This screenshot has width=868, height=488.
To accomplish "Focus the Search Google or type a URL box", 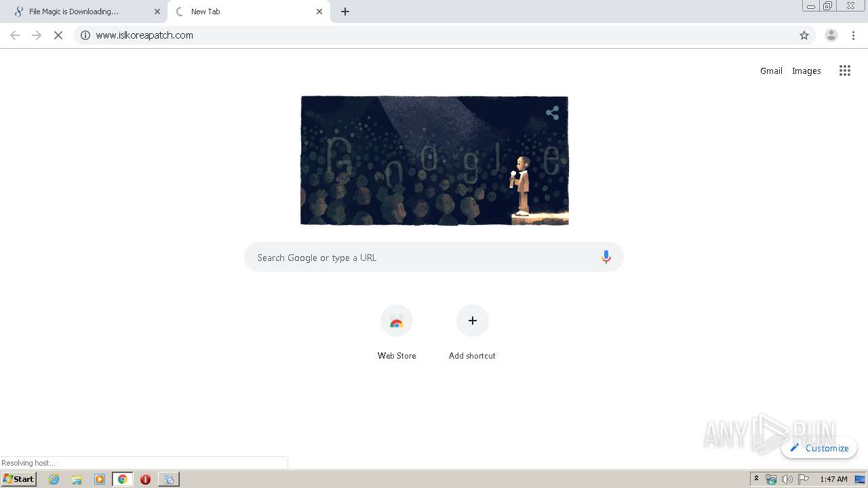I will [434, 257].
